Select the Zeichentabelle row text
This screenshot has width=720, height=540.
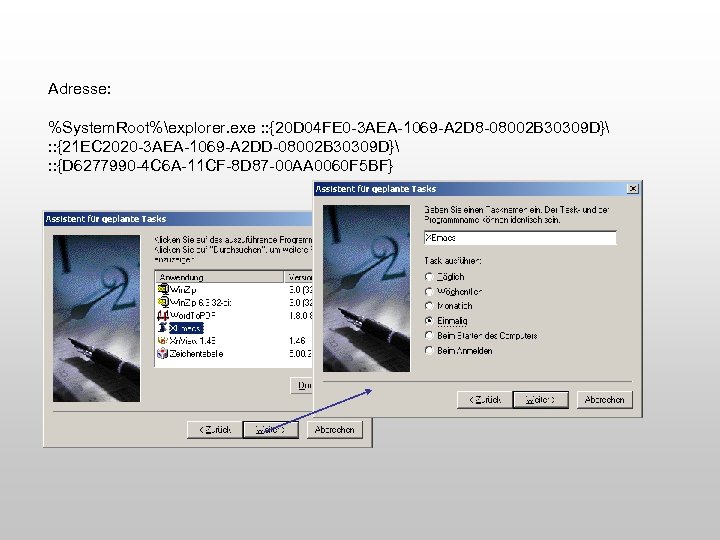click(196, 354)
